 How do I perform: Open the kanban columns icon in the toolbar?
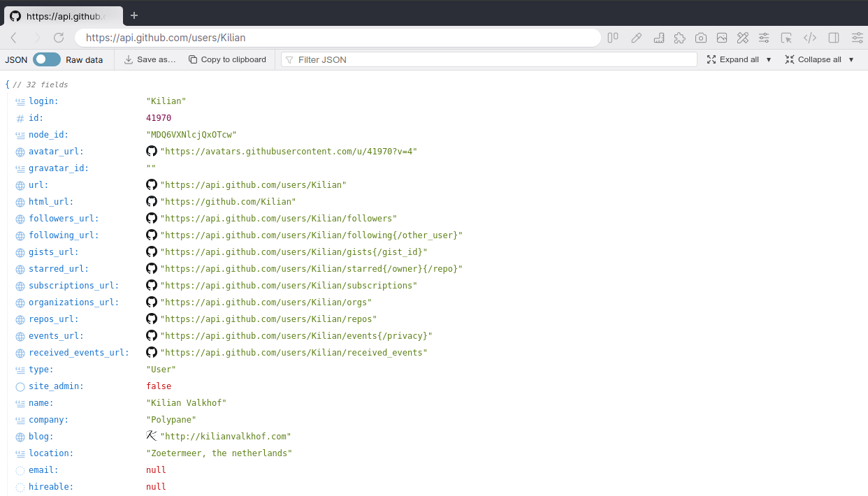point(613,38)
